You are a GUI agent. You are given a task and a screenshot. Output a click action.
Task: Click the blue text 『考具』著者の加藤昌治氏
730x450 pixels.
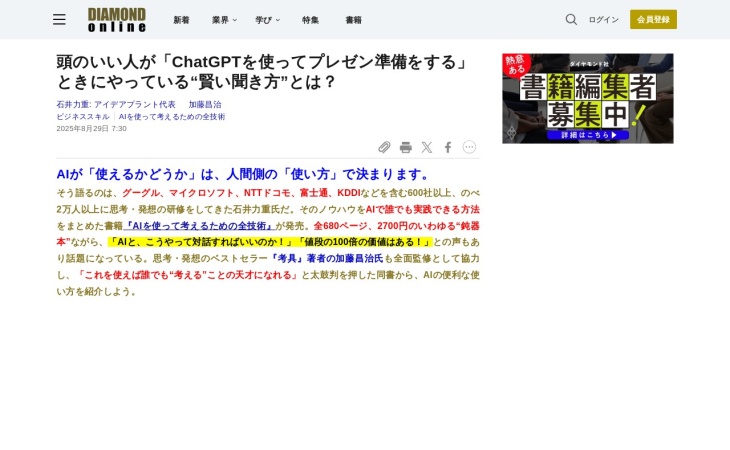point(326,258)
